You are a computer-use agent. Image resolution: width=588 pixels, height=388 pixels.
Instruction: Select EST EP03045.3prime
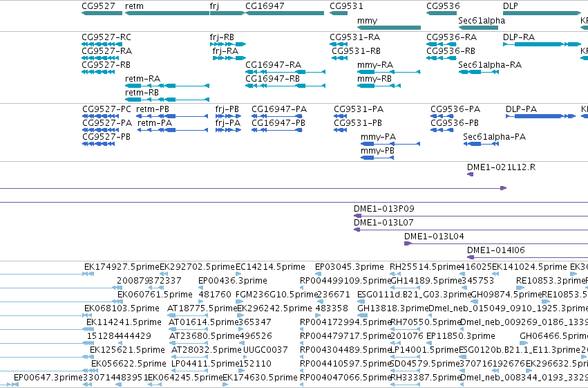pyautogui.click(x=350, y=267)
